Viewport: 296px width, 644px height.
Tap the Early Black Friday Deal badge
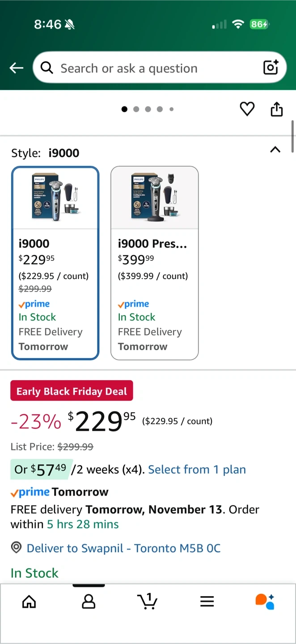pyautogui.click(x=72, y=391)
